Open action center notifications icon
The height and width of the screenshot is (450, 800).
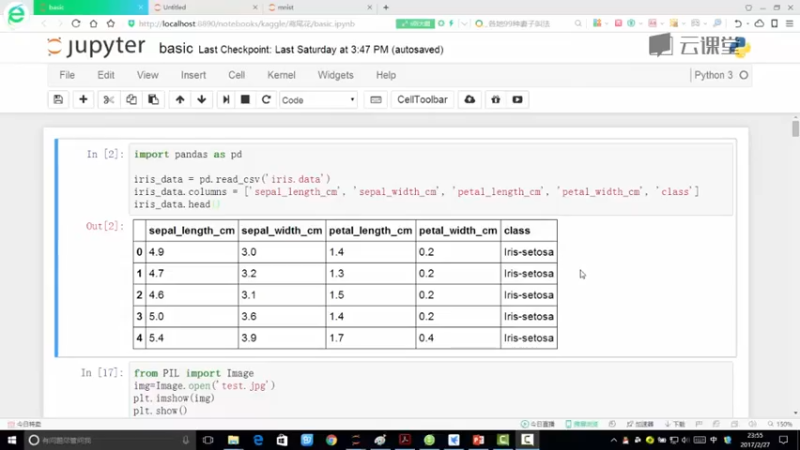(x=784, y=440)
